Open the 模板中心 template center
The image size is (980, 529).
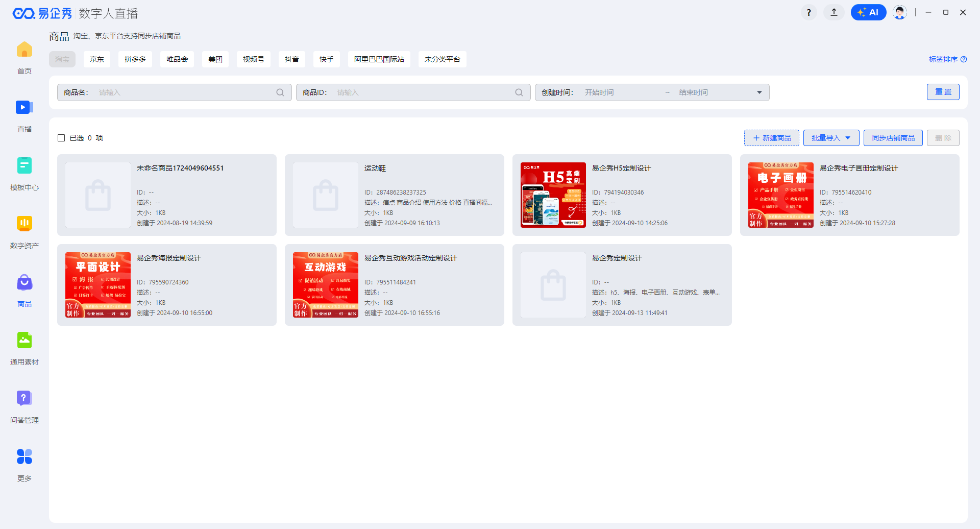(x=24, y=165)
